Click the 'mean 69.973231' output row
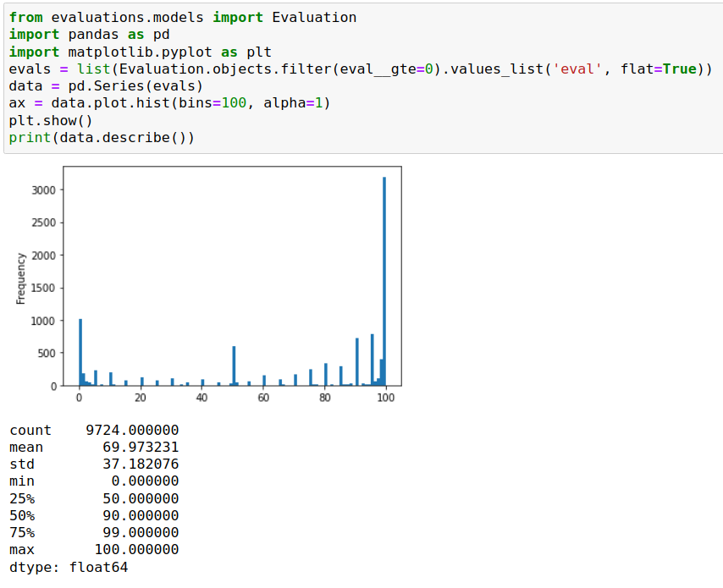 click(94, 448)
